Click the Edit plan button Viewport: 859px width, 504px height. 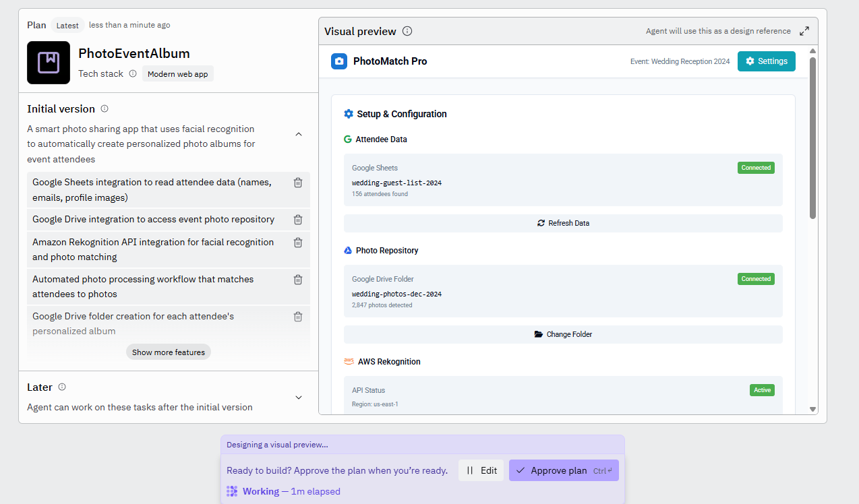click(x=481, y=470)
